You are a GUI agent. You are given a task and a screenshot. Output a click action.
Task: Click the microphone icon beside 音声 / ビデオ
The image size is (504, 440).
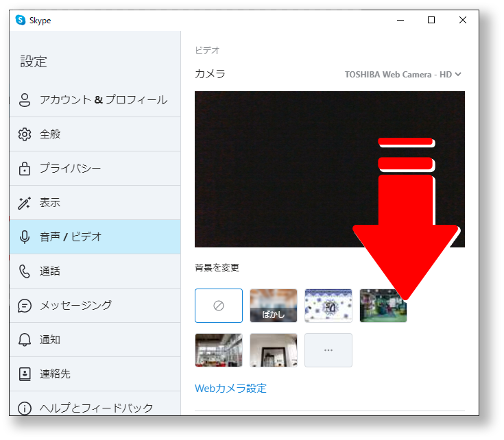tap(25, 237)
